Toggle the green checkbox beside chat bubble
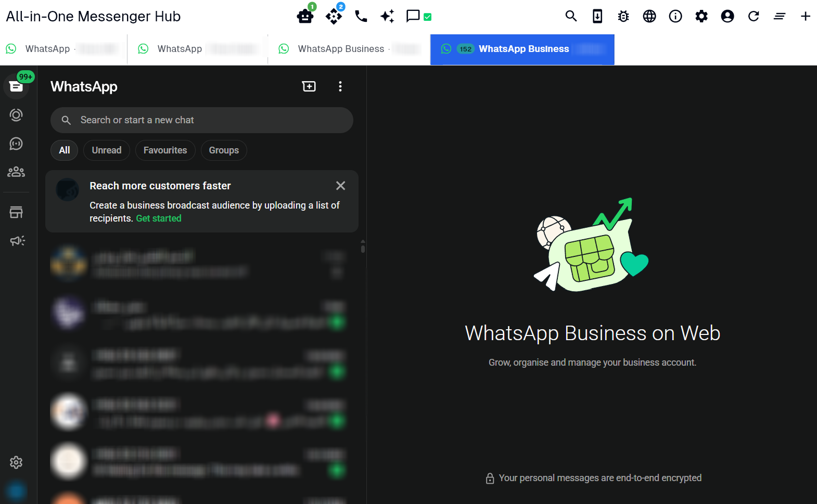 [x=427, y=17]
